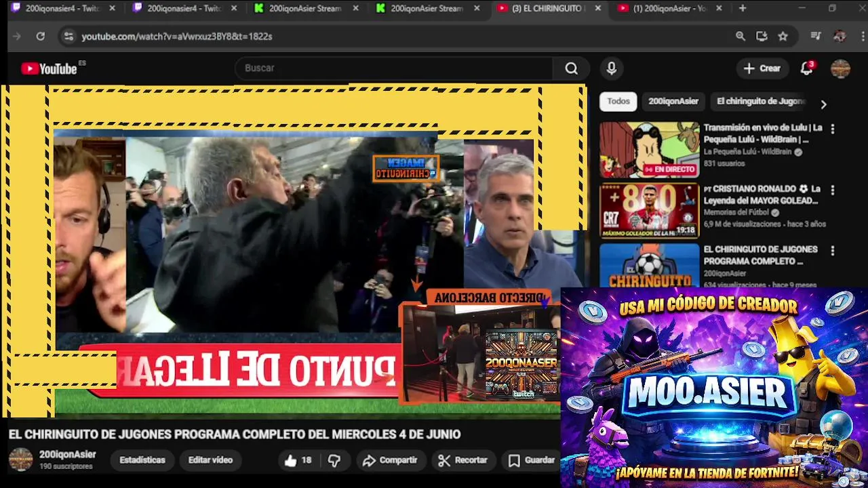This screenshot has width=868, height=488.
Task: View site information icon in address bar
Action: (x=68, y=37)
